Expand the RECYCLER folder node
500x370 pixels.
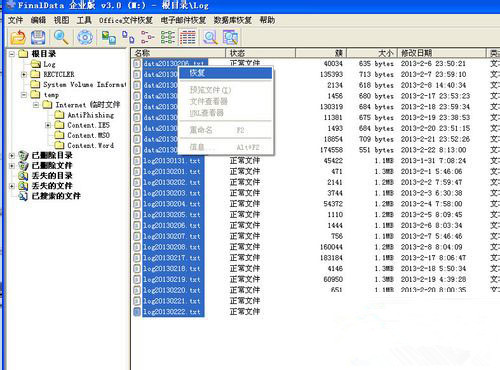tap(24, 74)
